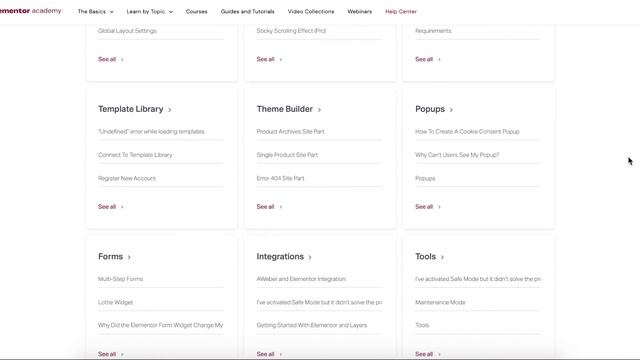Viewport: 640px width, 360px height.
Task: Open the Forms category heading
Action: 110,256
